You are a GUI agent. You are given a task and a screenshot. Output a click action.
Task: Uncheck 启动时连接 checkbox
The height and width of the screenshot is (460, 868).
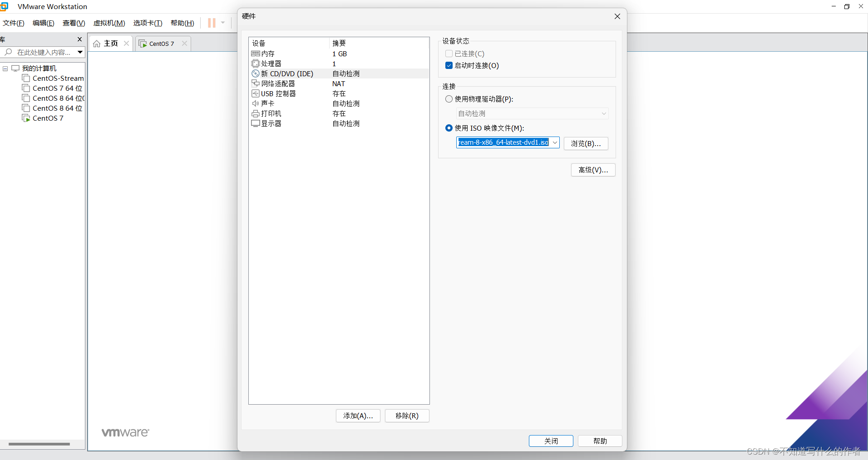click(449, 65)
